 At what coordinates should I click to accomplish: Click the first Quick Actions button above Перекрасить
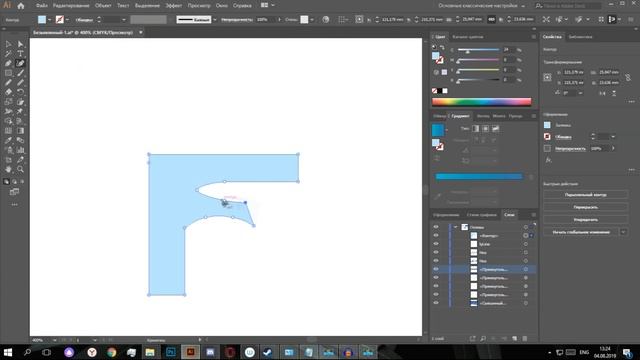click(x=585, y=195)
